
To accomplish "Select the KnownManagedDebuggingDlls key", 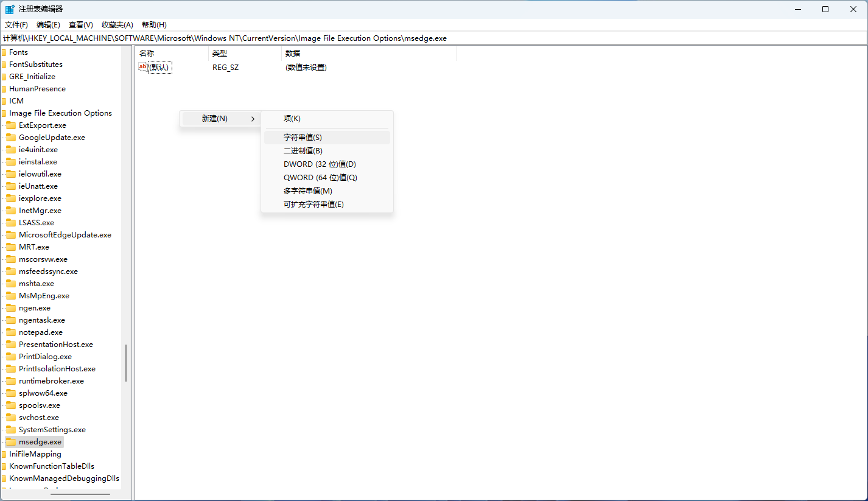I will pos(64,478).
